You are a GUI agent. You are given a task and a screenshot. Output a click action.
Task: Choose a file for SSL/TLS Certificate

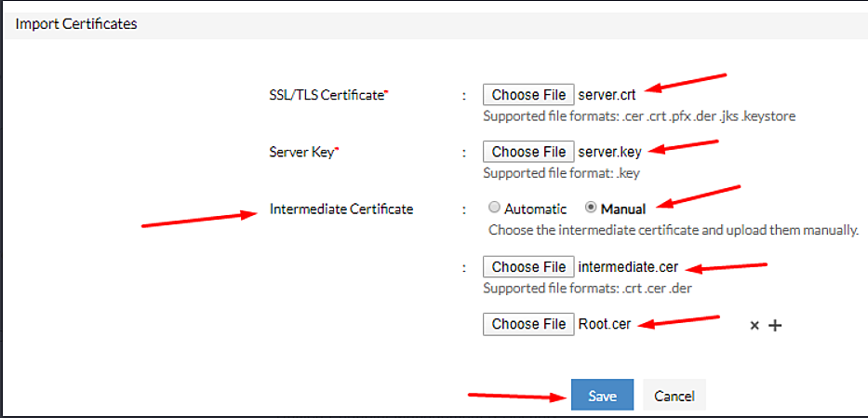coord(528,94)
